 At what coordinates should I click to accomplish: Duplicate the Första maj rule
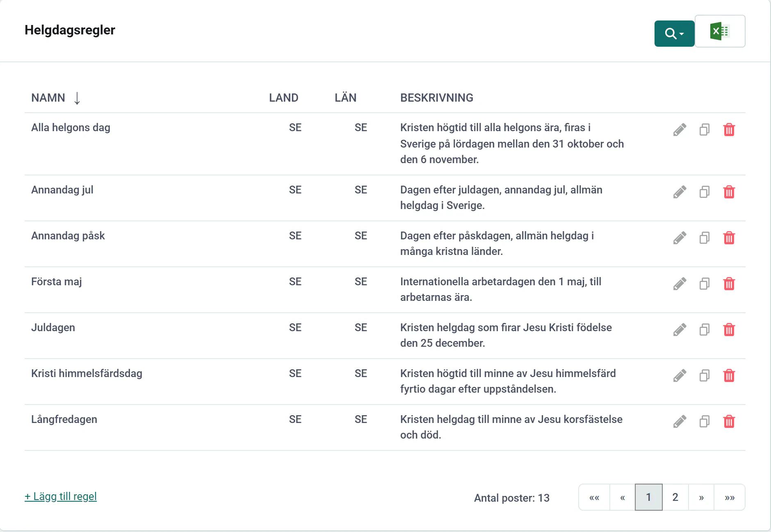coord(705,284)
